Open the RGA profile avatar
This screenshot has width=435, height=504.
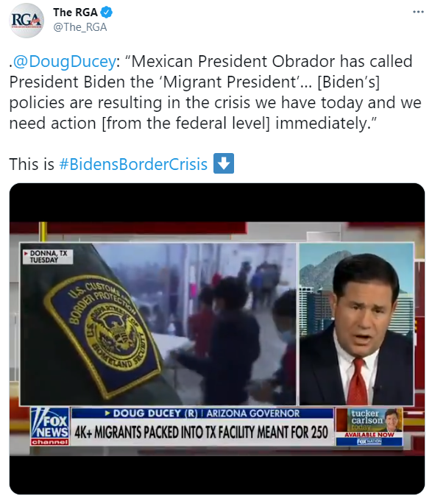26,21
